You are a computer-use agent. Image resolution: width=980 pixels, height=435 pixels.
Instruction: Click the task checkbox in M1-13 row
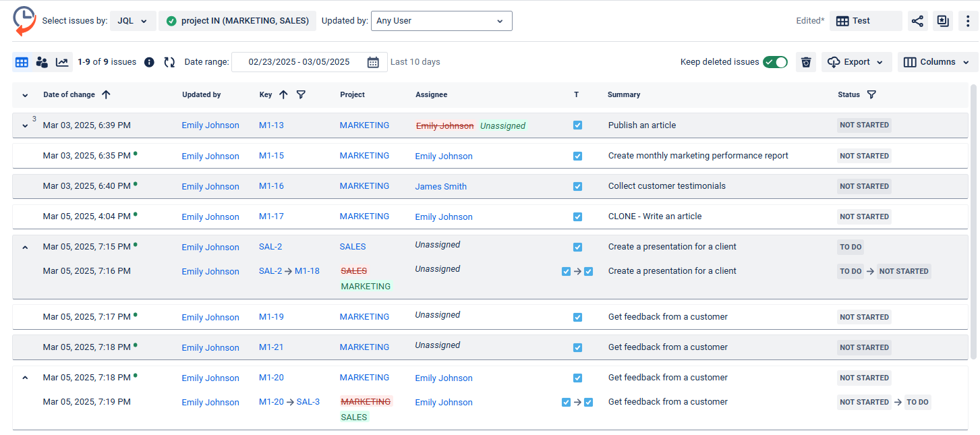[577, 125]
